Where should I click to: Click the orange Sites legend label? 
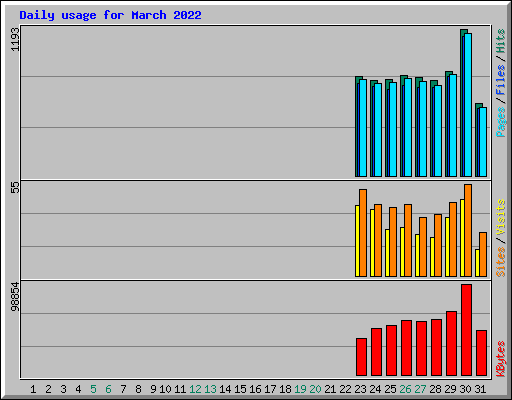501,262
